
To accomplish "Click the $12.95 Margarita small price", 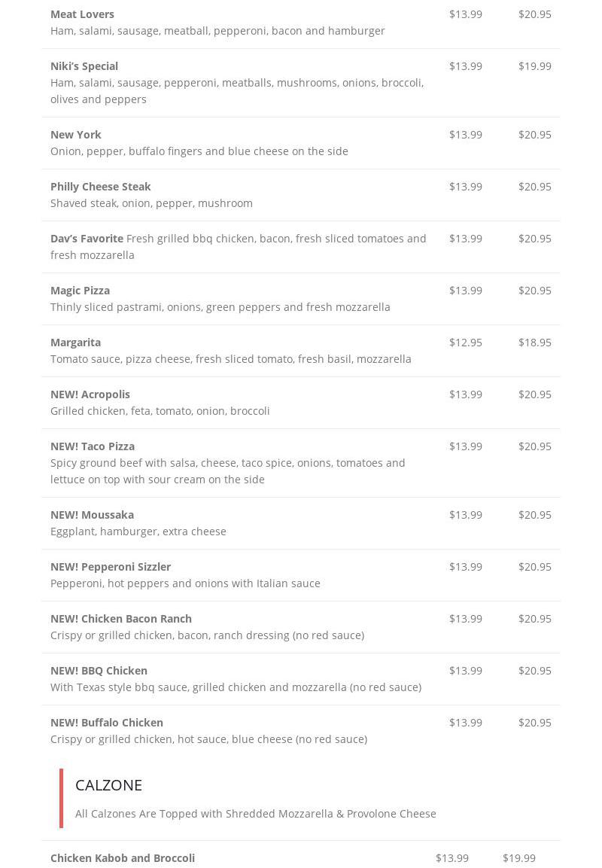I will tap(466, 343).
